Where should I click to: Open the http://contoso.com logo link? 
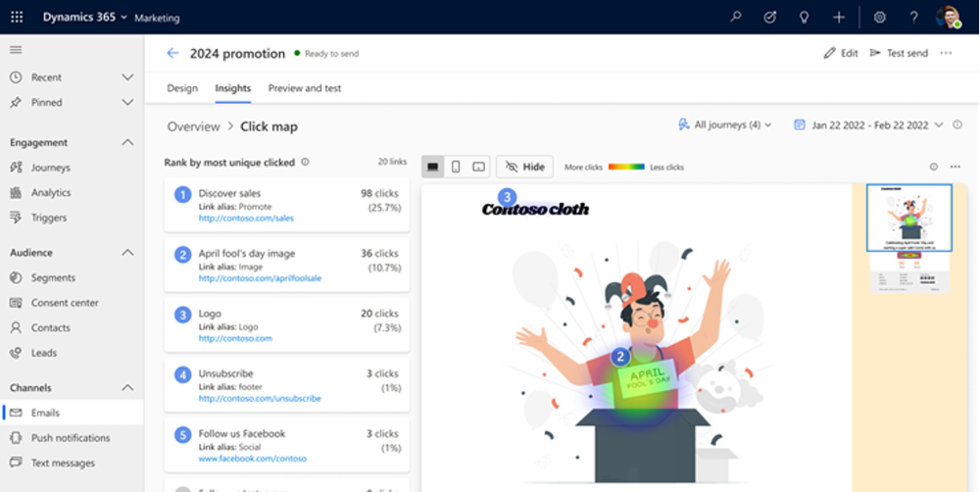click(235, 338)
